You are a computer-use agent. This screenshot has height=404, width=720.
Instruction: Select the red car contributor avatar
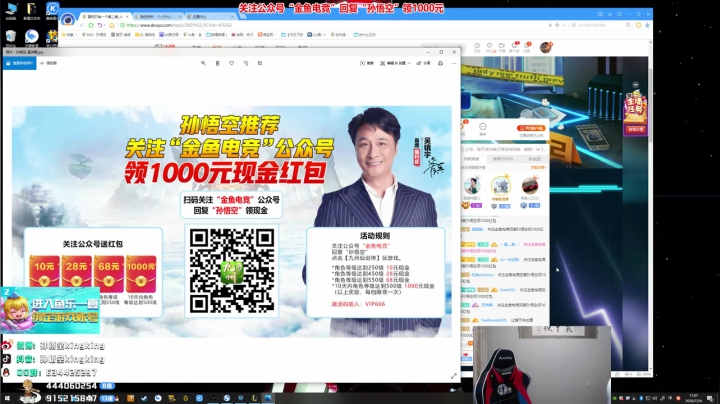[x=529, y=186]
